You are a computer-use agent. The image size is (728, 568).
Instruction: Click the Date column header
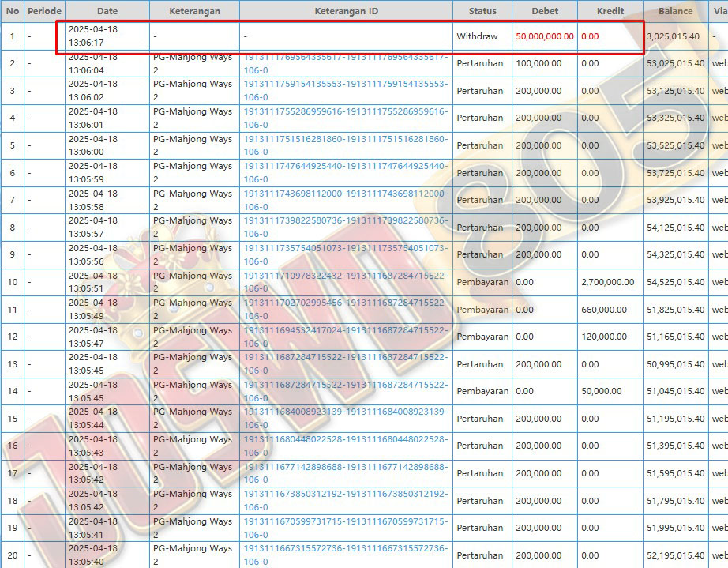[x=107, y=12]
